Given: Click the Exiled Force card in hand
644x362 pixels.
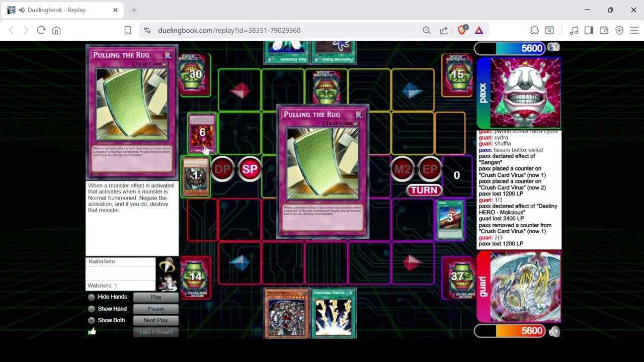Looking at the screenshot, I should 286,313.
